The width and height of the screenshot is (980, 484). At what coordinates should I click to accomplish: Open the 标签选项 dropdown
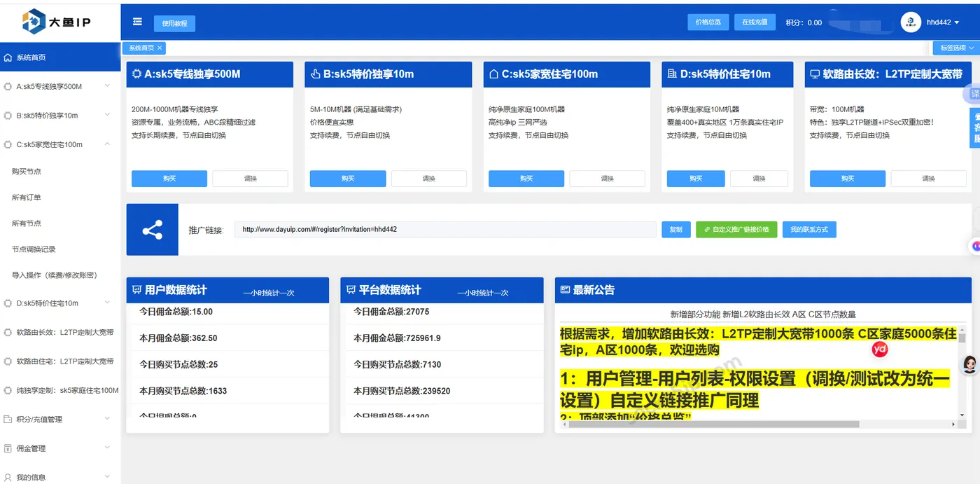tap(957, 48)
